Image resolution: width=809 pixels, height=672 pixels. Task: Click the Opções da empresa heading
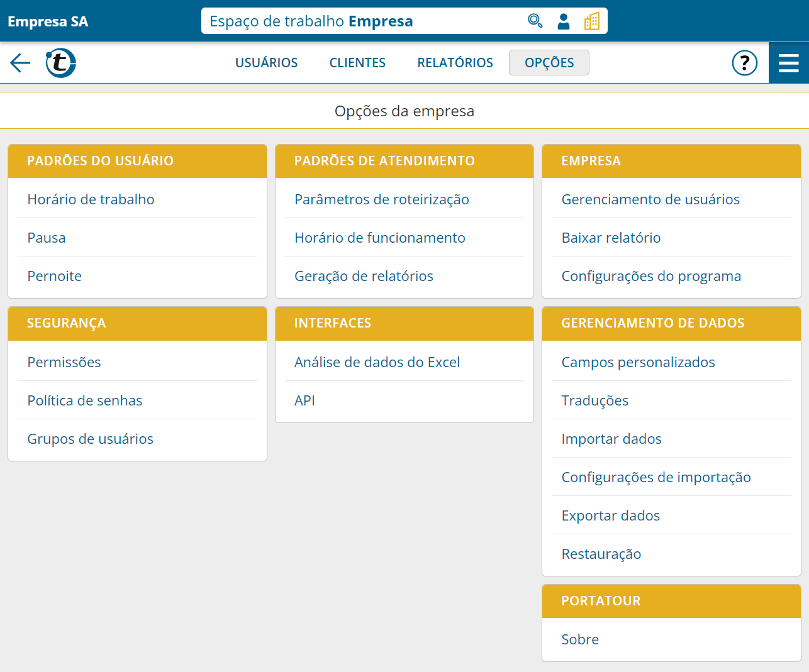click(404, 111)
